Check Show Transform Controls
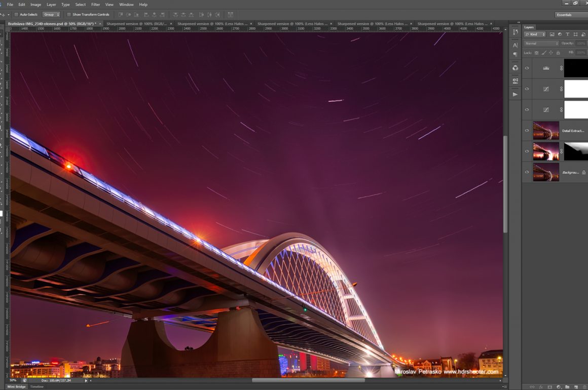This screenshot has height=390, width=588. tap(69, 15)
